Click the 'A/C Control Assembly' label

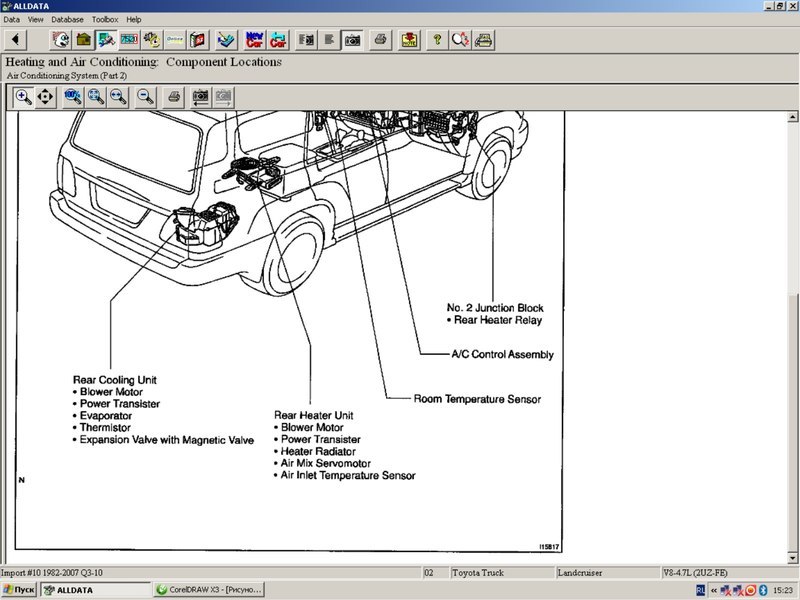(503, 355)
